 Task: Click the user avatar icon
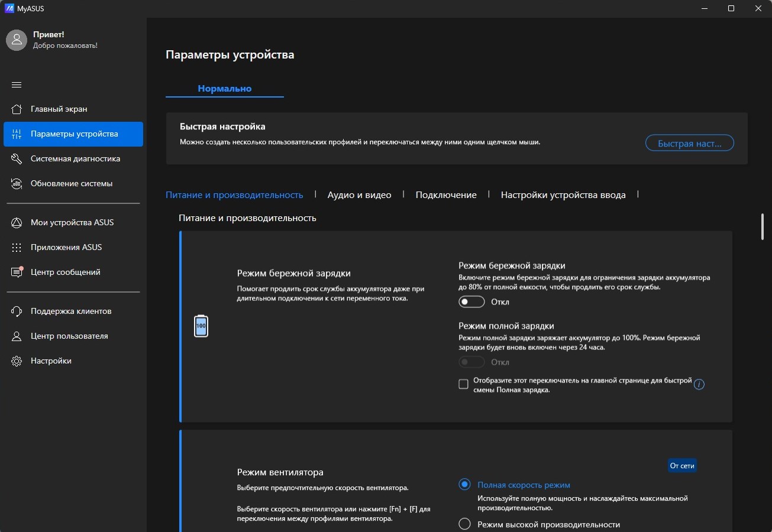[17, 40]
